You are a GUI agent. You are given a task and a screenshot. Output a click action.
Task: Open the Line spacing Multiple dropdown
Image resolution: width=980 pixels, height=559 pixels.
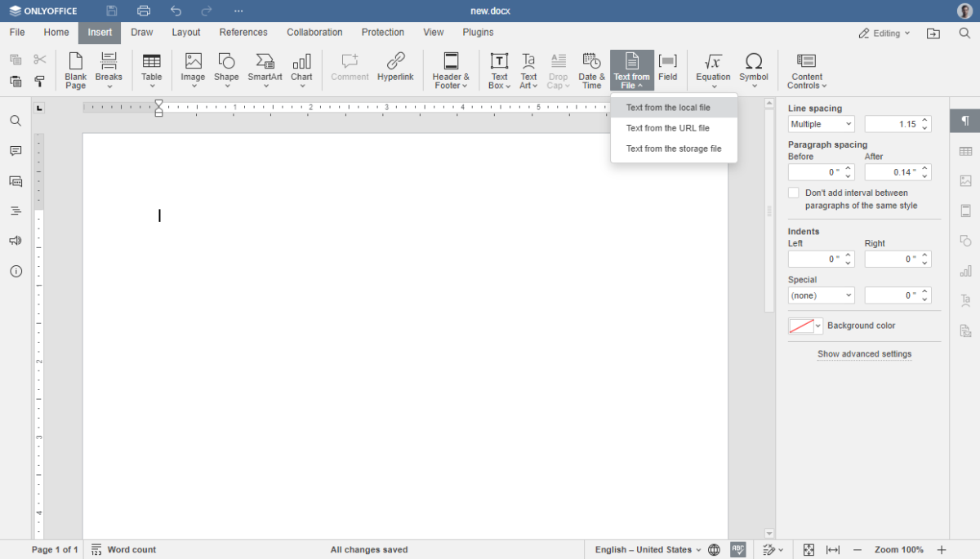(821, 124)
